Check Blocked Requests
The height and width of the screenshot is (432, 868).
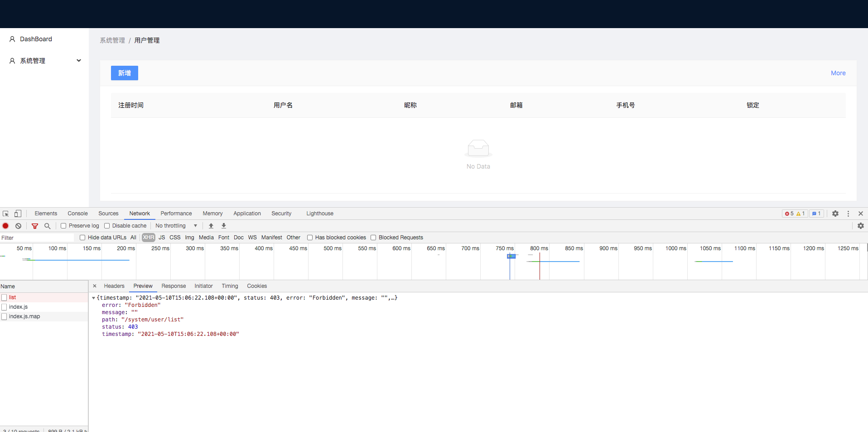click(x=373, y=238)
